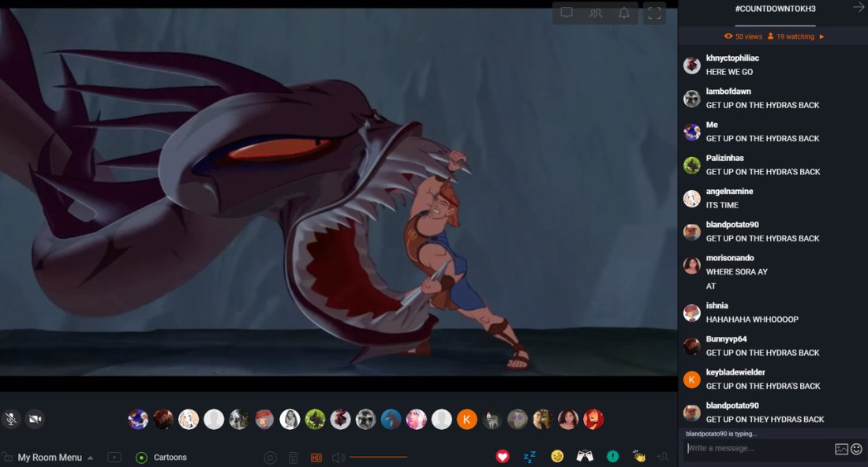Click the Write a message field
This screenshot has height=467, width=868.
758,449
